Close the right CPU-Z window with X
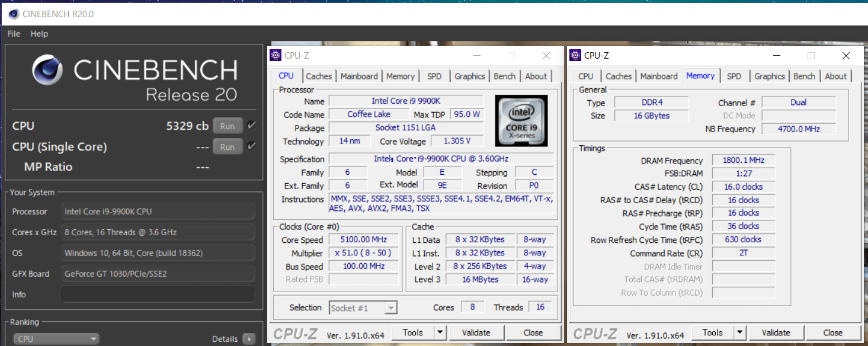Screen dimensions: 868x346 coord(846,56)
